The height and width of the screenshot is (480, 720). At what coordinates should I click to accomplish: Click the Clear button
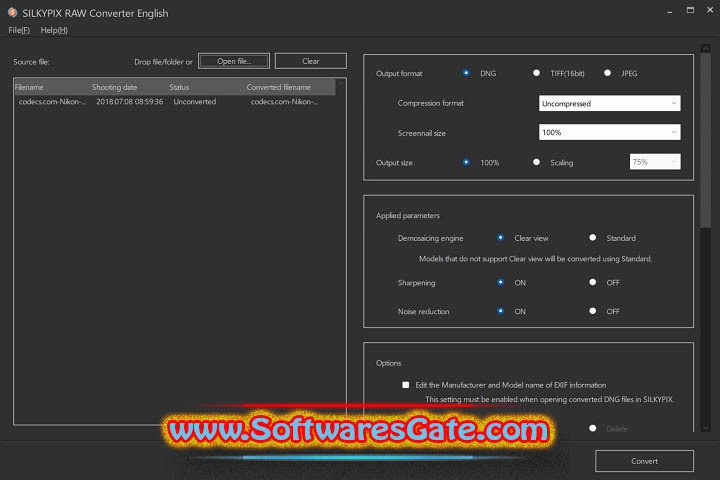(x=311, y=61)
